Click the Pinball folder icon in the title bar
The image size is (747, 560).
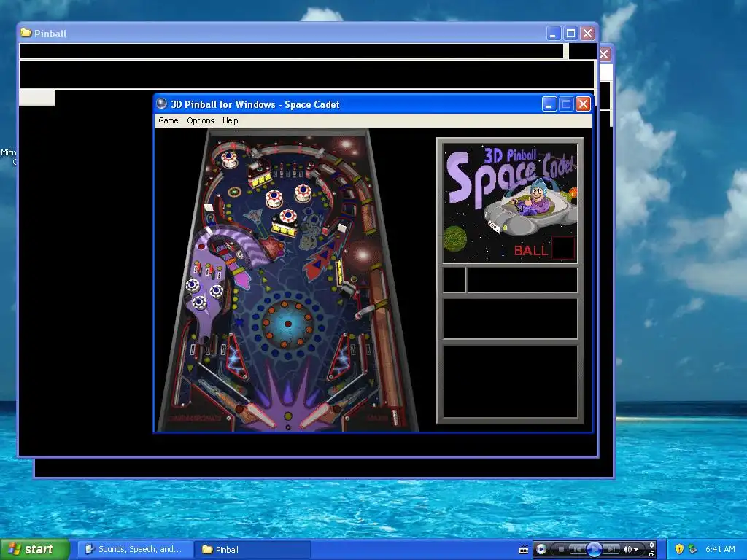(26, 33)
